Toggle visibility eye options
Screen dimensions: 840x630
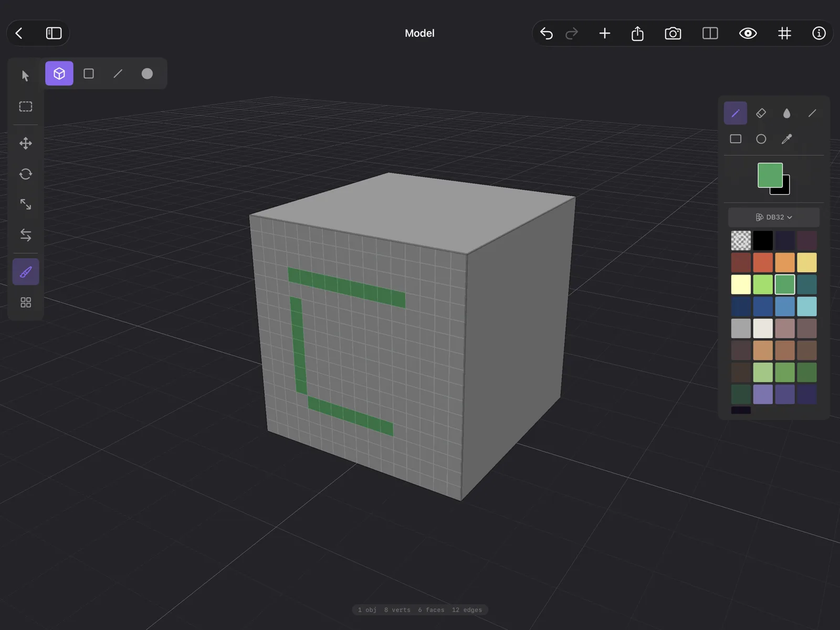[x=748, y=34]
